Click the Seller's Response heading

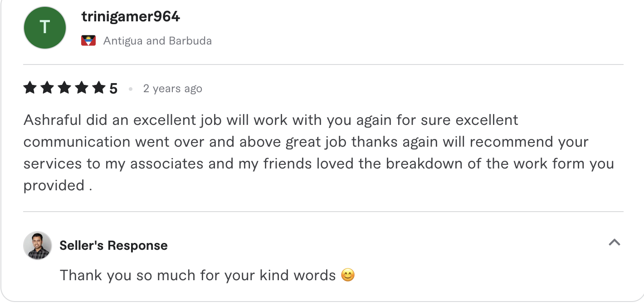pyautogui.click(x=113, y=245)
